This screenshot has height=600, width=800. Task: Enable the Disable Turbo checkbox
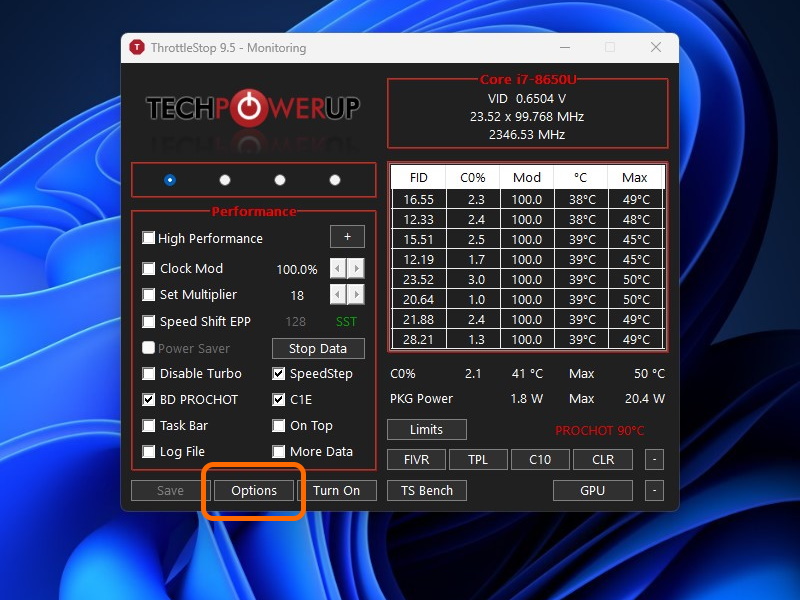click(149, 373)
